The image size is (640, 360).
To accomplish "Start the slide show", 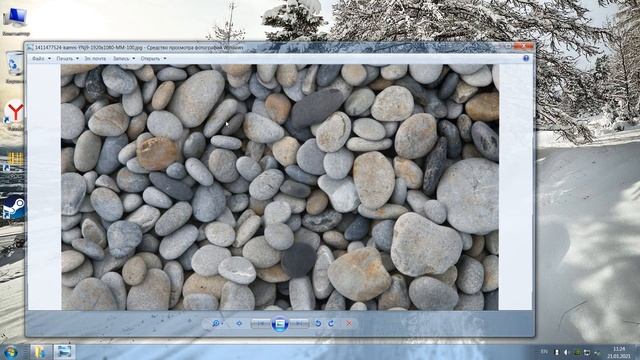I will pos(280,324).
